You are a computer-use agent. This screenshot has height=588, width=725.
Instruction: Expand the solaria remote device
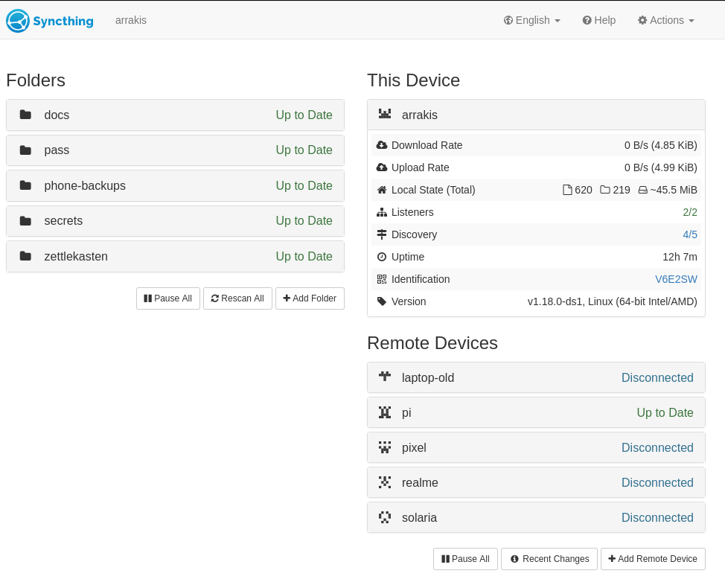point(536,518)
